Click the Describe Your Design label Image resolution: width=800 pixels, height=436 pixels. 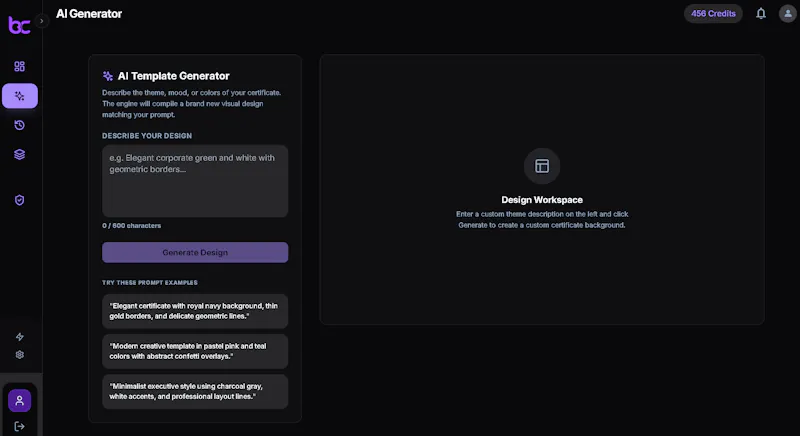tap(147, 136)
